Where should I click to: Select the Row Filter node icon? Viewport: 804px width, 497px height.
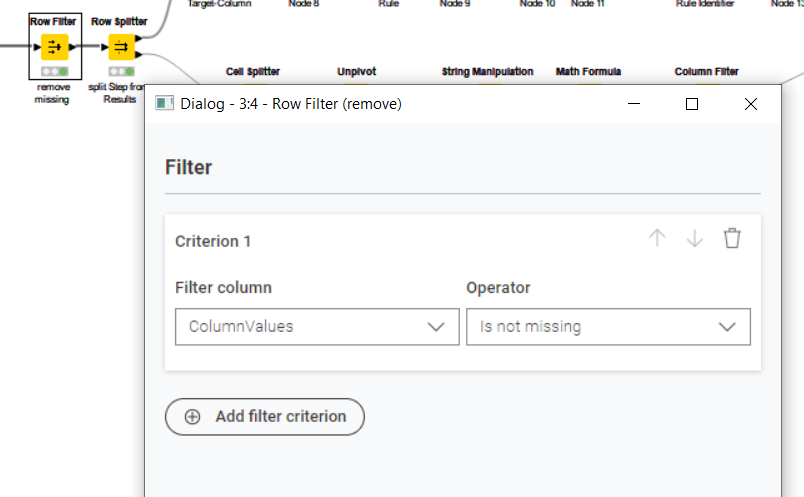click(54, 47)
